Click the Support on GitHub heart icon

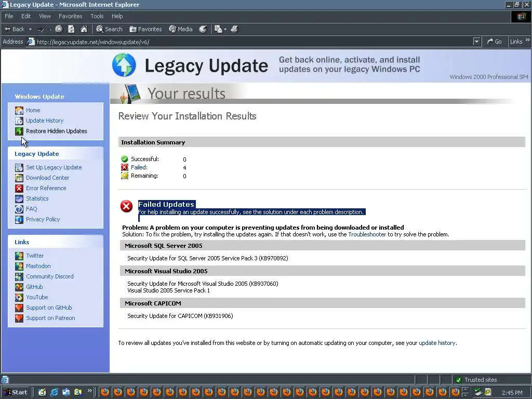coord(19,308)
